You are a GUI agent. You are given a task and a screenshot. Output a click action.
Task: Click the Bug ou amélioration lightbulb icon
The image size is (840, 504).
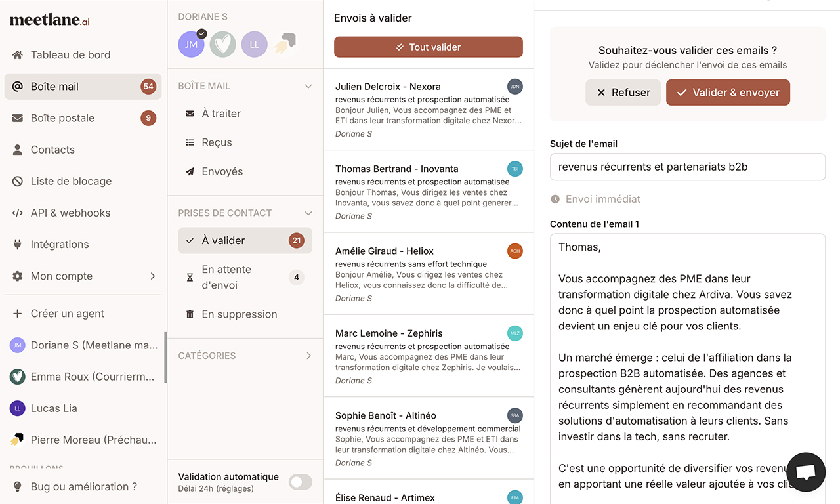coord(18,486)
